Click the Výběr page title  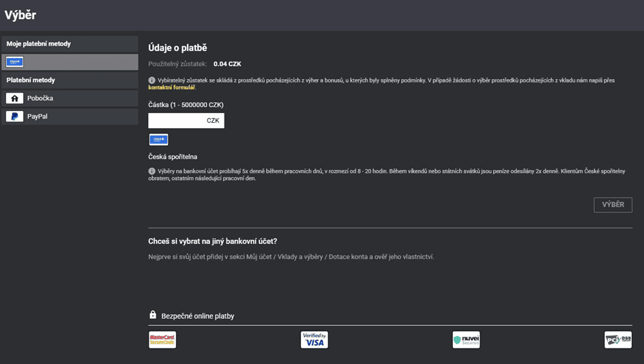pos(20,15)
